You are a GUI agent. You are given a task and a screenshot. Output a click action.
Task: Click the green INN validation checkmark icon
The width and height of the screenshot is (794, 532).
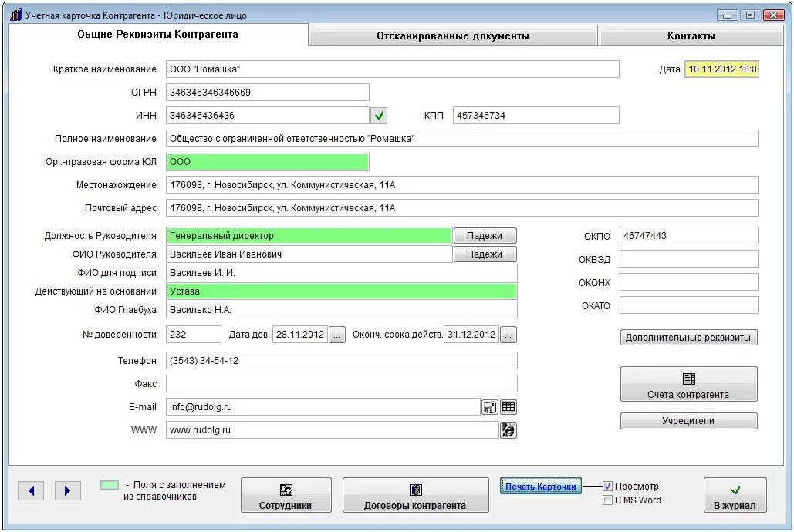(379, 116)
